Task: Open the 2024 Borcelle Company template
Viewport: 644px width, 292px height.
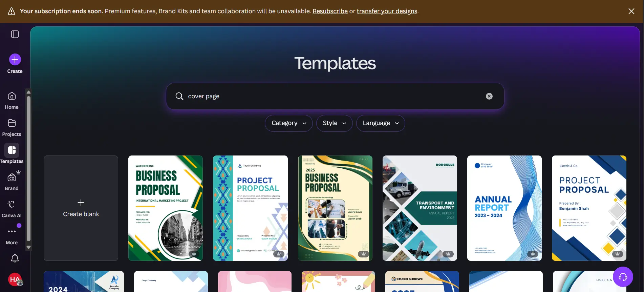Action: pos(84,281)
